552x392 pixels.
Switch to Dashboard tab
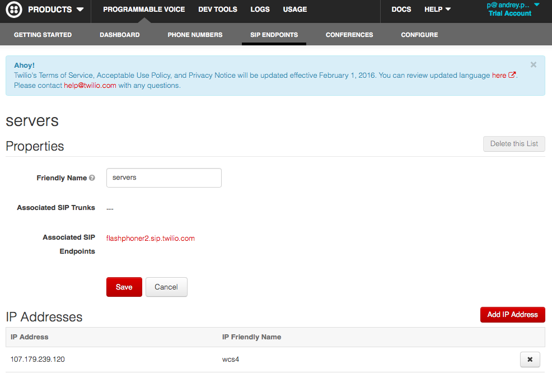click(120, 35)
